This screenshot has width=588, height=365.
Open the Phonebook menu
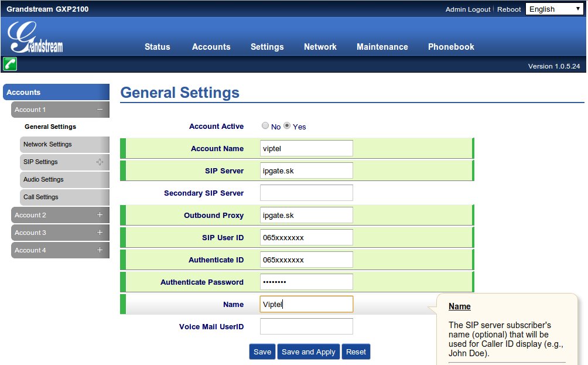tap(451, 47)
